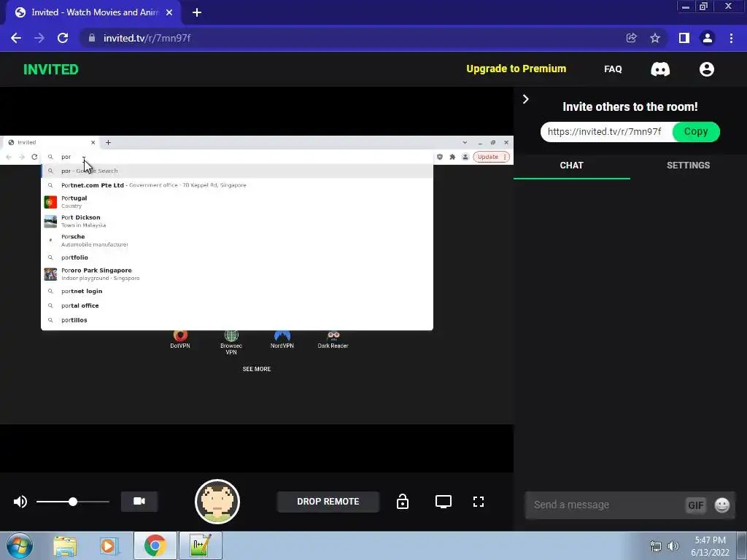Click the system tray volume icon
The image size is (747, 560).
pos(673,546)
